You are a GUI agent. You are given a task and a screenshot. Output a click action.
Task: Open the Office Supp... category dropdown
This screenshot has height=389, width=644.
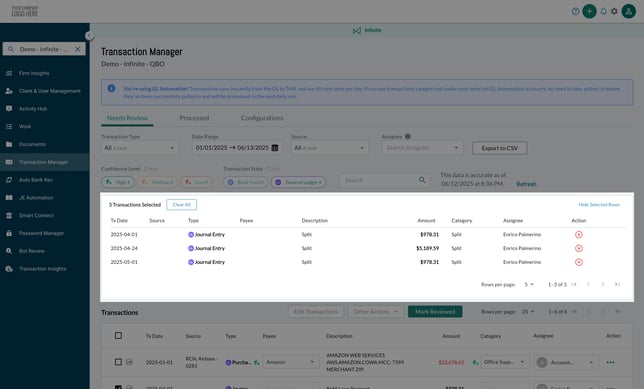504,362
